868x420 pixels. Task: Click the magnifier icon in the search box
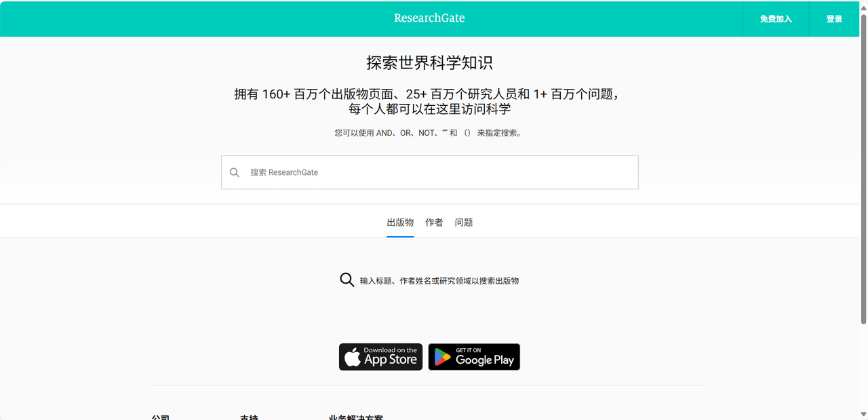click(x=235, y=172)
